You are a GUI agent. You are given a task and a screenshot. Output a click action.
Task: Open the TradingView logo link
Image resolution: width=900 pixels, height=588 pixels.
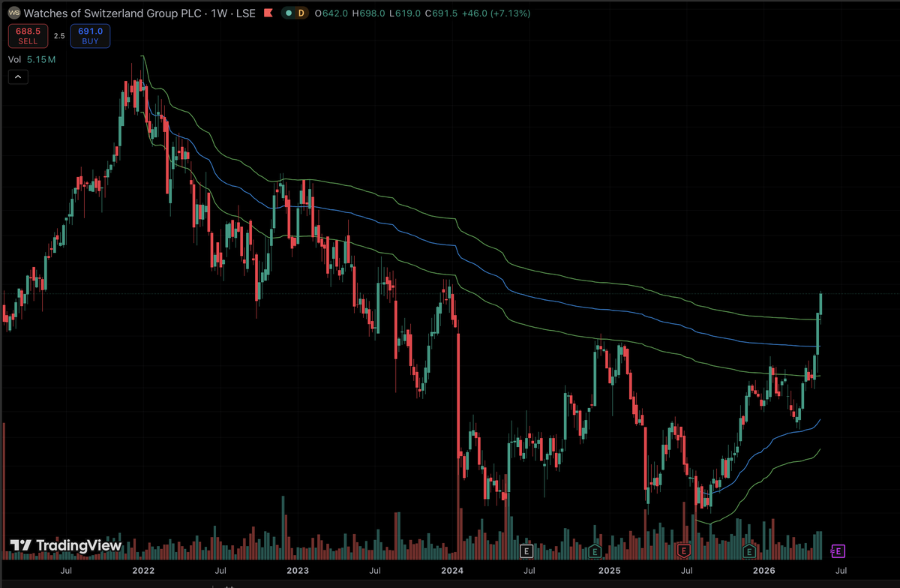[66, 546]
